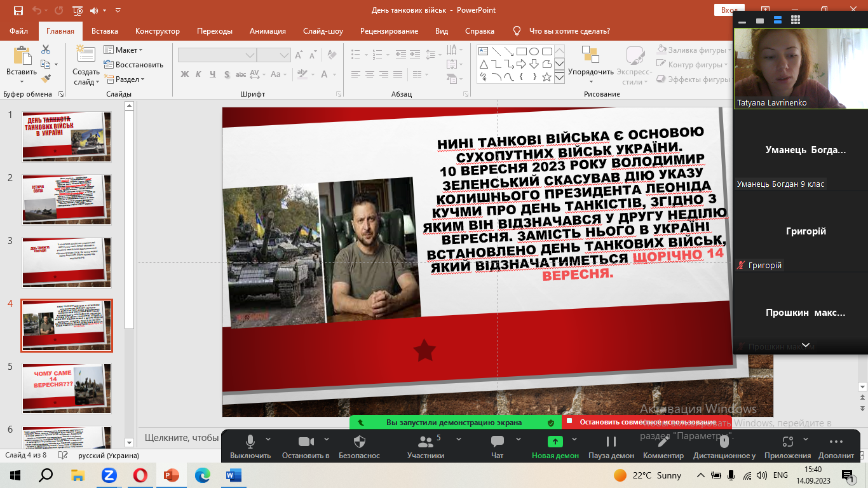Cut selection with the scissors icon
The height and width of the screenshot is (488, 868).
pyautogui.click(x=46, y=50)
